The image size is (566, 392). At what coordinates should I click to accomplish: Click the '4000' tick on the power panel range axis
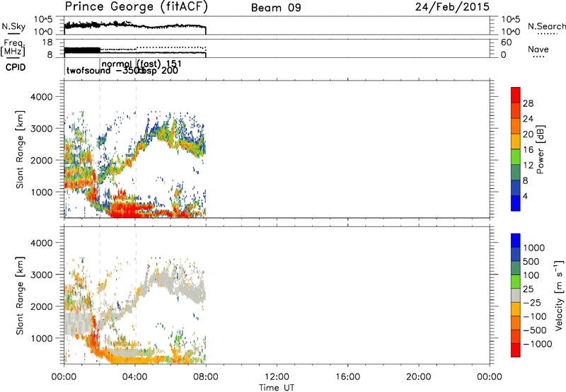tap(42, 97)
